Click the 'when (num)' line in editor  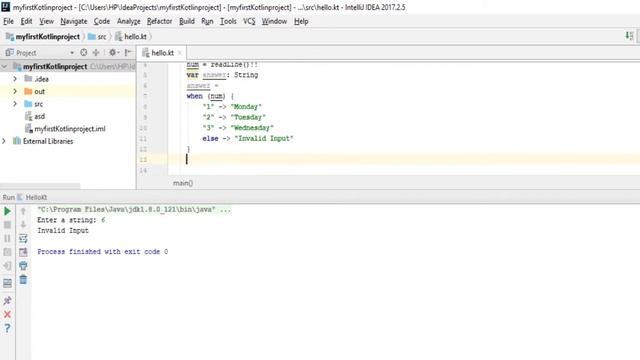coord(210,96)
